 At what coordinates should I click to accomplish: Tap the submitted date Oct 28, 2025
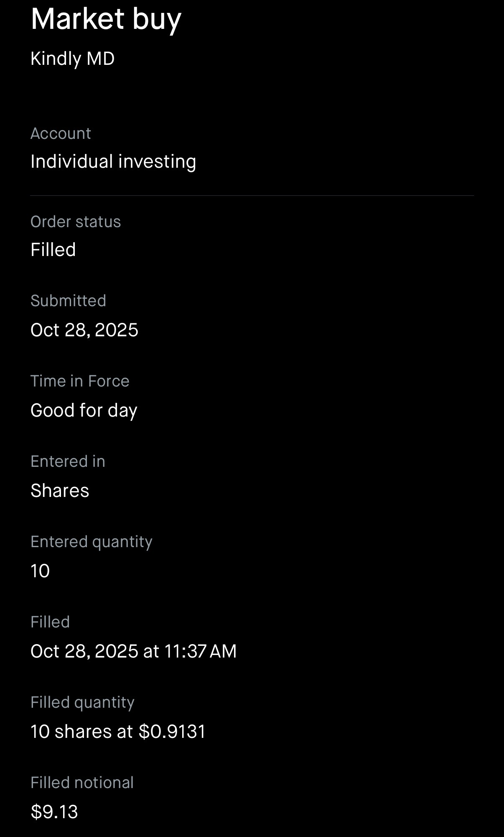click(84, 330)
